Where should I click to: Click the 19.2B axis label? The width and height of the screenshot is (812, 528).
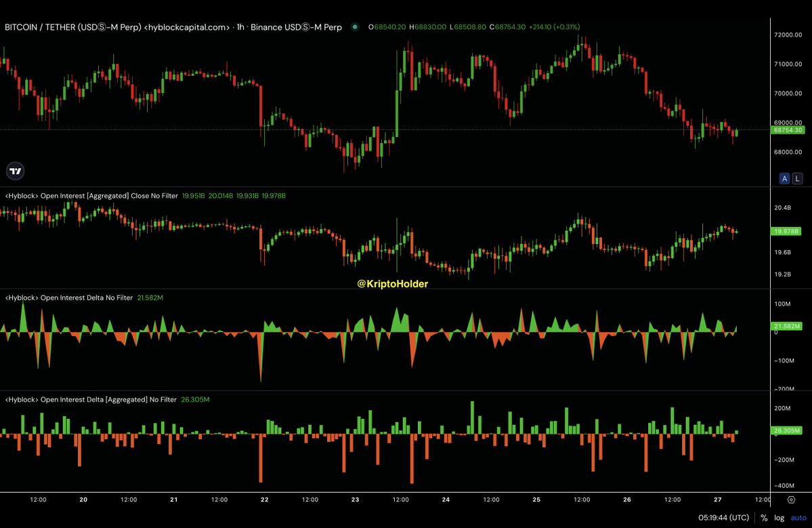point(782,275)
